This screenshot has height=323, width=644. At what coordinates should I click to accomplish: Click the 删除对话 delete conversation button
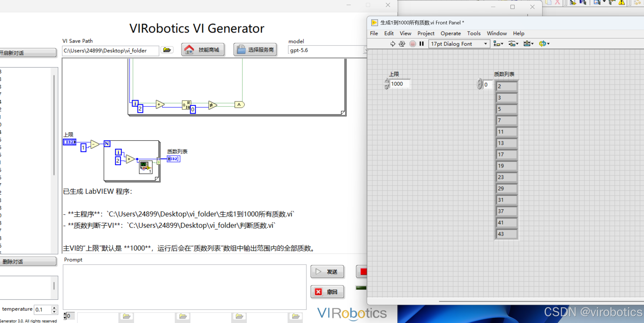(x=28, y=262)
